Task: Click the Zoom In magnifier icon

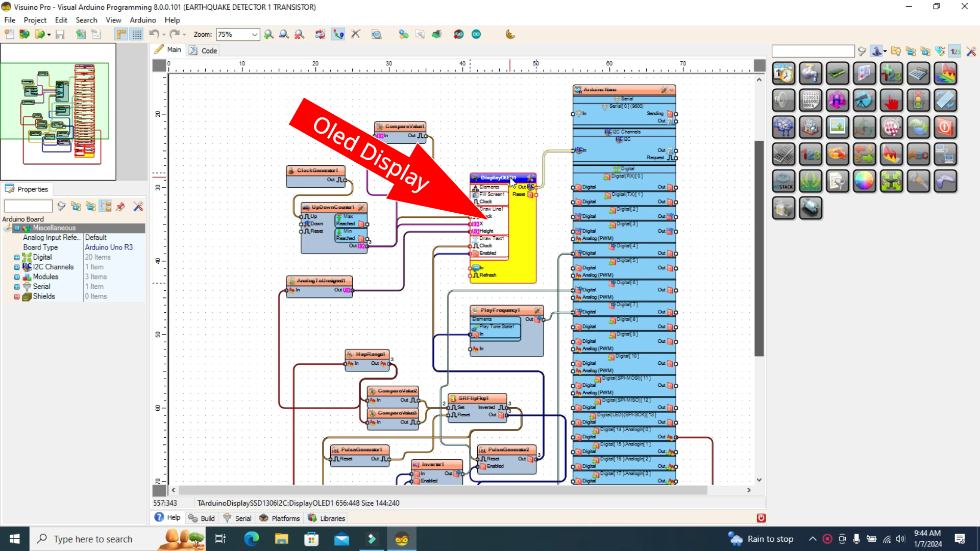Action: tap(268, 34)
